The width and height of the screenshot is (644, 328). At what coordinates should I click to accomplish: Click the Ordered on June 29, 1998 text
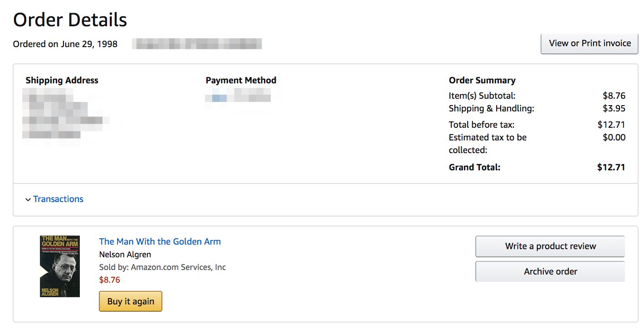coord(65,44)
